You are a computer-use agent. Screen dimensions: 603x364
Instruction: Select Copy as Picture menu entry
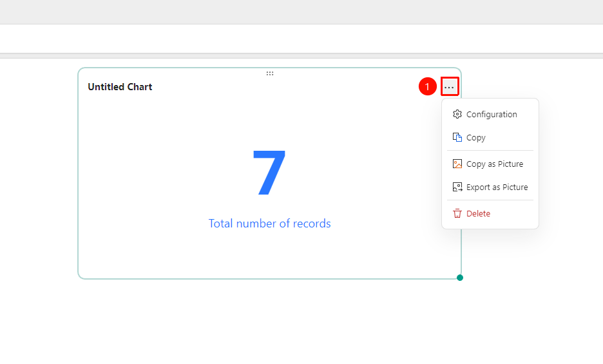click(490, 164)
